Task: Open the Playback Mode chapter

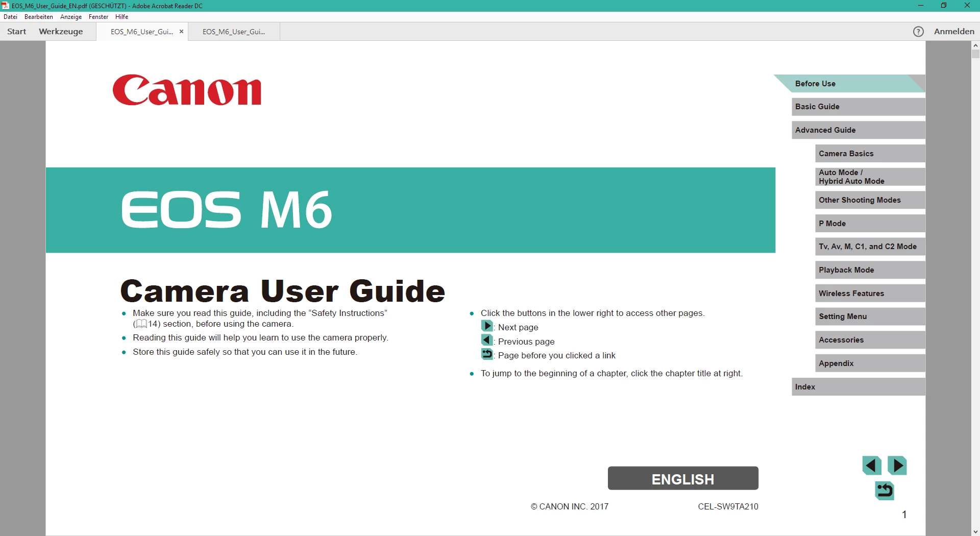Action: [870, 270]
